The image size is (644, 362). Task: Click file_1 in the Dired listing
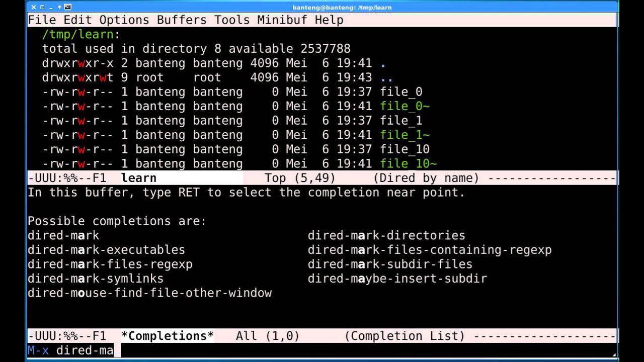[401, 121]
